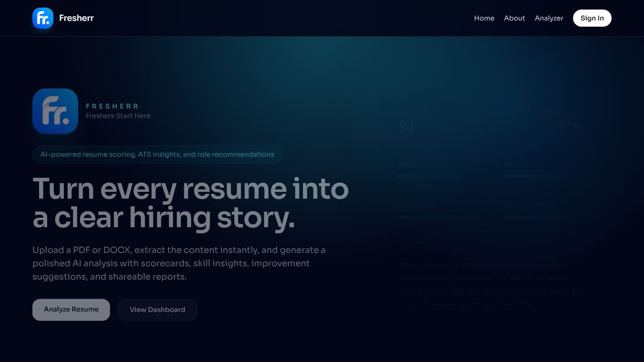Click the Fresherr brand name in header
Image resolution: width=644 pixels, height=362 pixels.
tap(76, 18)
